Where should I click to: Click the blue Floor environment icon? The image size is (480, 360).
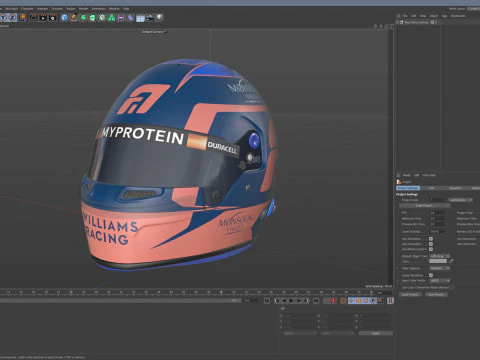click(x=140, y=18)
